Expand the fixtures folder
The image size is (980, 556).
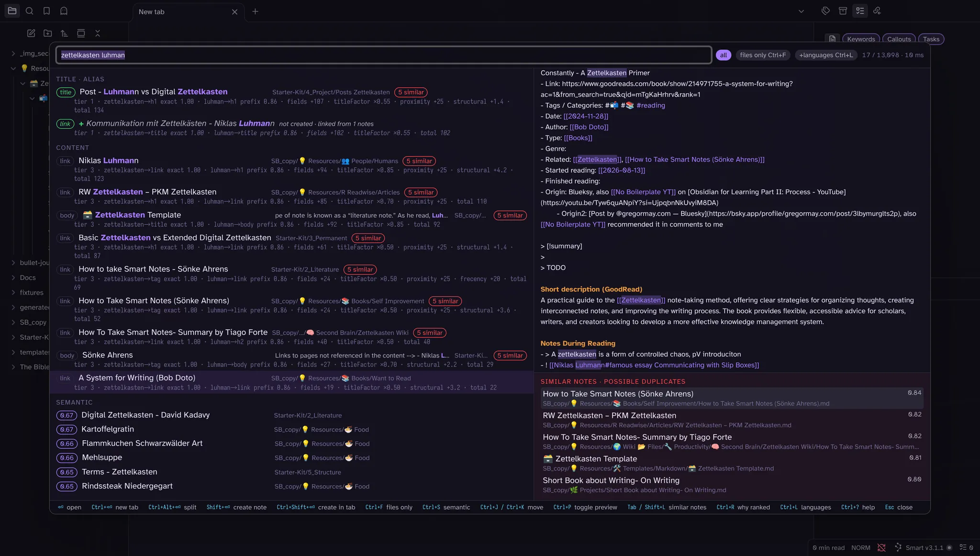[x=13, y=292]
